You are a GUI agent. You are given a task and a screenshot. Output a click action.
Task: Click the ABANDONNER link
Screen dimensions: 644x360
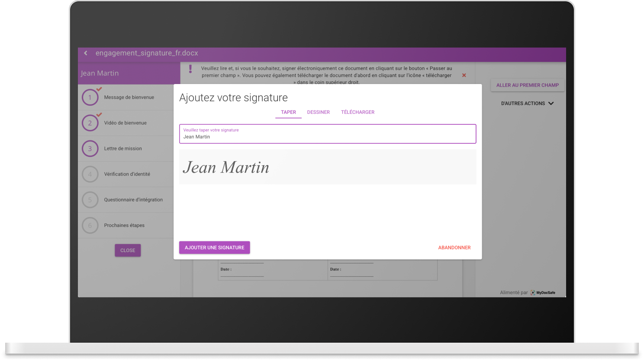tap(454, 247)
